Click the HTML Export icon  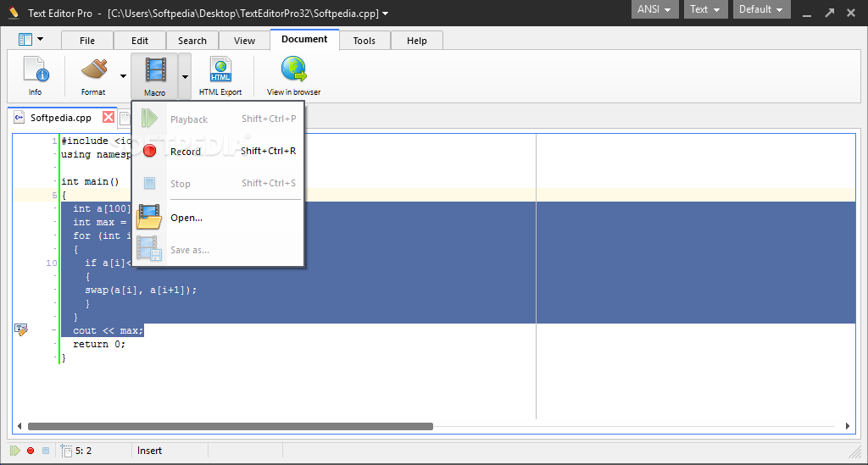[x=220, y=70]
